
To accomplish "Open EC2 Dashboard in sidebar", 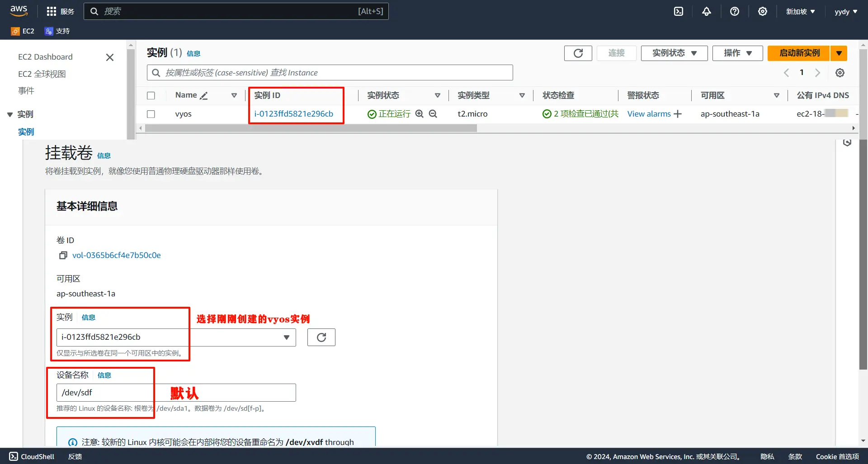I will 45,57.
